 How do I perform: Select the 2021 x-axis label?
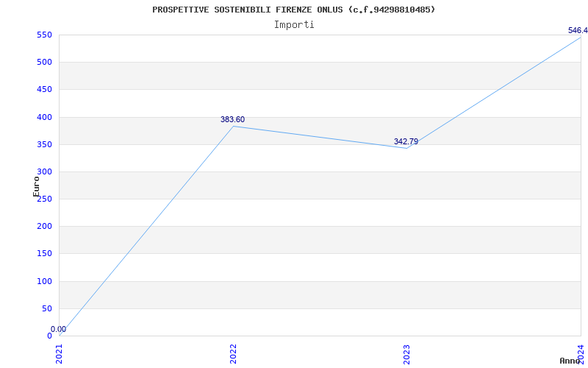coord(60,354)
